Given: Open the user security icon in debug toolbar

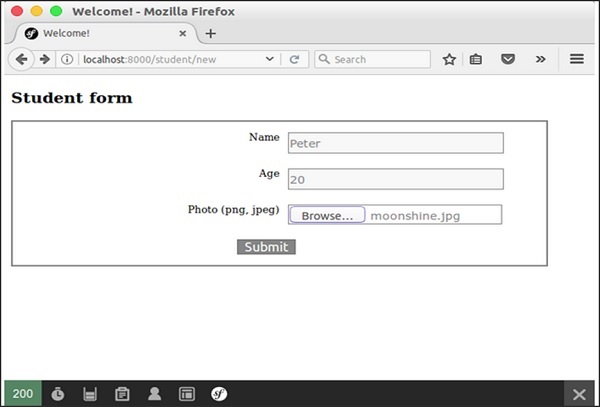Looking at the screenshot, I should tap(154, 394).
